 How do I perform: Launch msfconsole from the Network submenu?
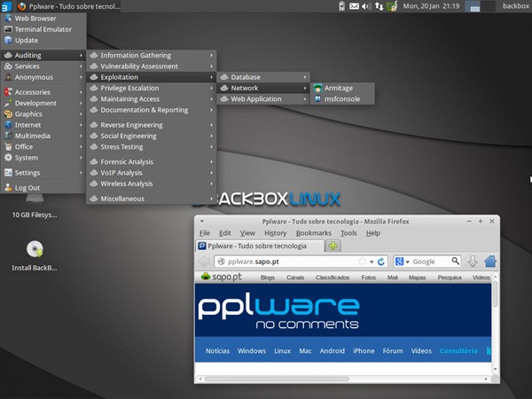(x=342, y=99)
